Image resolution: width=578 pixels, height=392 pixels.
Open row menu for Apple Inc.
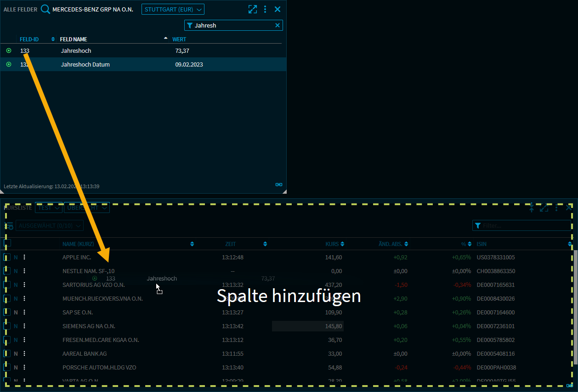pyautogui.click(x=24, y=258)
